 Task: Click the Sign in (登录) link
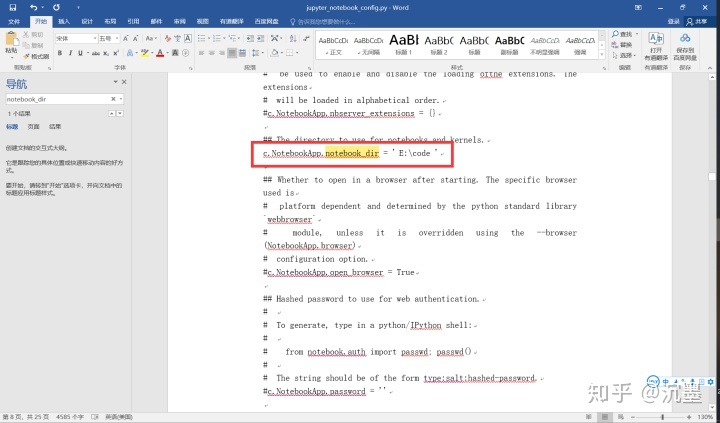click(x=673, y=22)
